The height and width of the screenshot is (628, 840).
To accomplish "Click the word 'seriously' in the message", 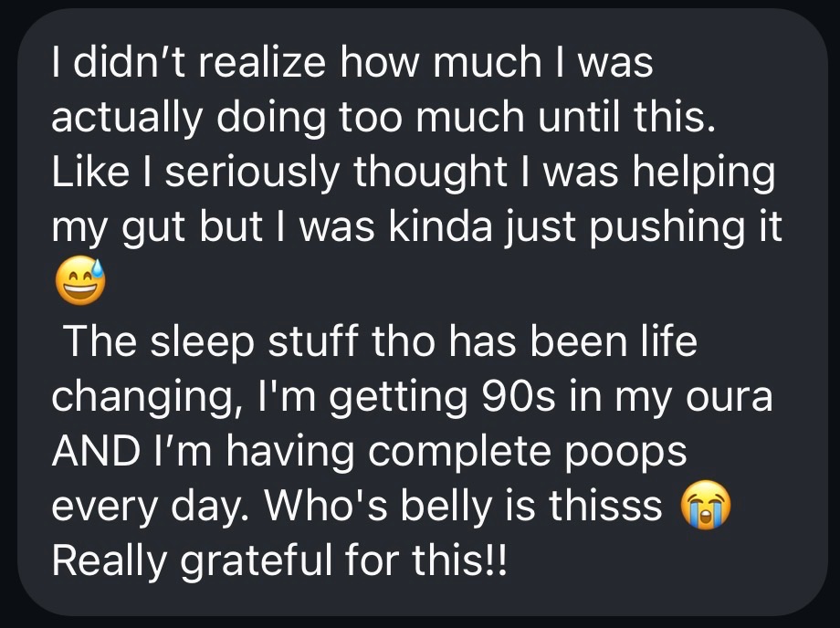I will coord(252,174).
